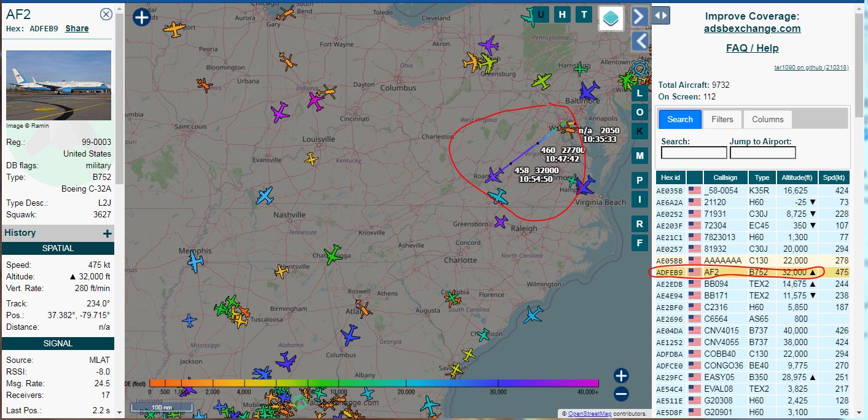
Task: Toggle the I map option
Action: (x=639, y=199)
